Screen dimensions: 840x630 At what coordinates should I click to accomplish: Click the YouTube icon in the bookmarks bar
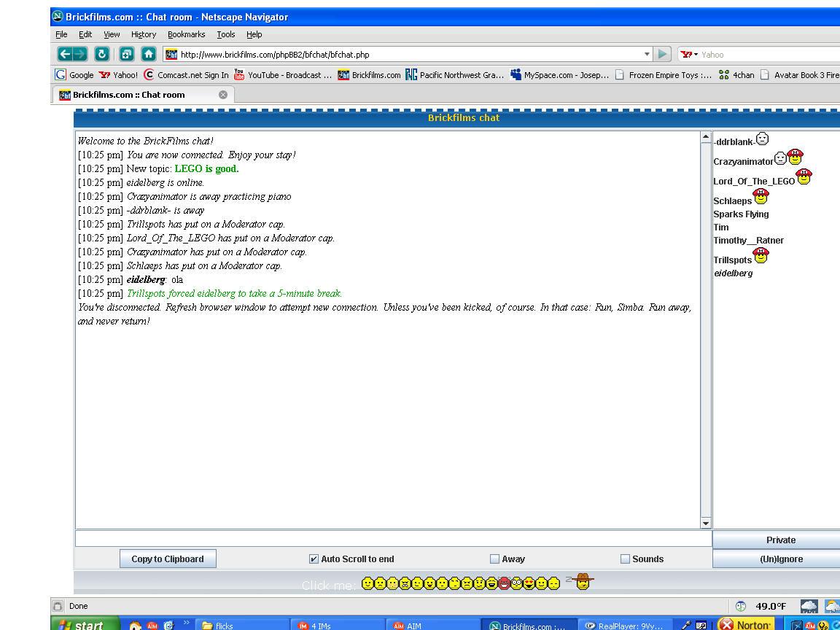coord(238,74)
